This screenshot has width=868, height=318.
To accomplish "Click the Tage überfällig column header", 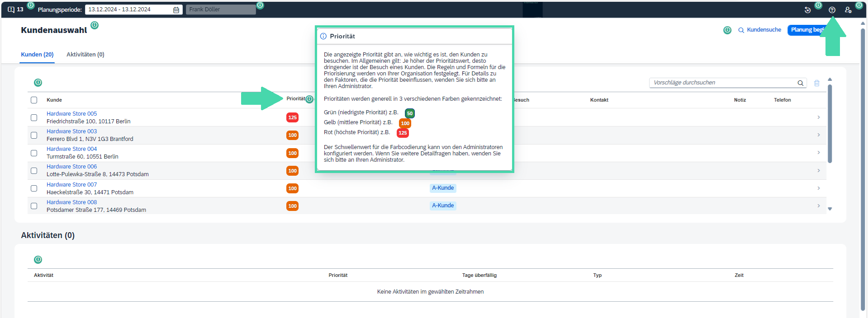I will [x=479, y=276].
